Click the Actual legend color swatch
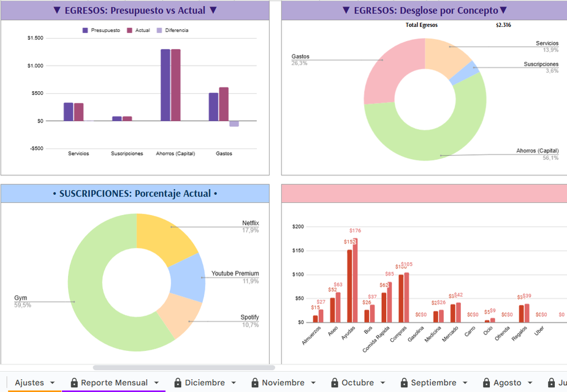This screenshot has height=392, width=567. point(130,30)
